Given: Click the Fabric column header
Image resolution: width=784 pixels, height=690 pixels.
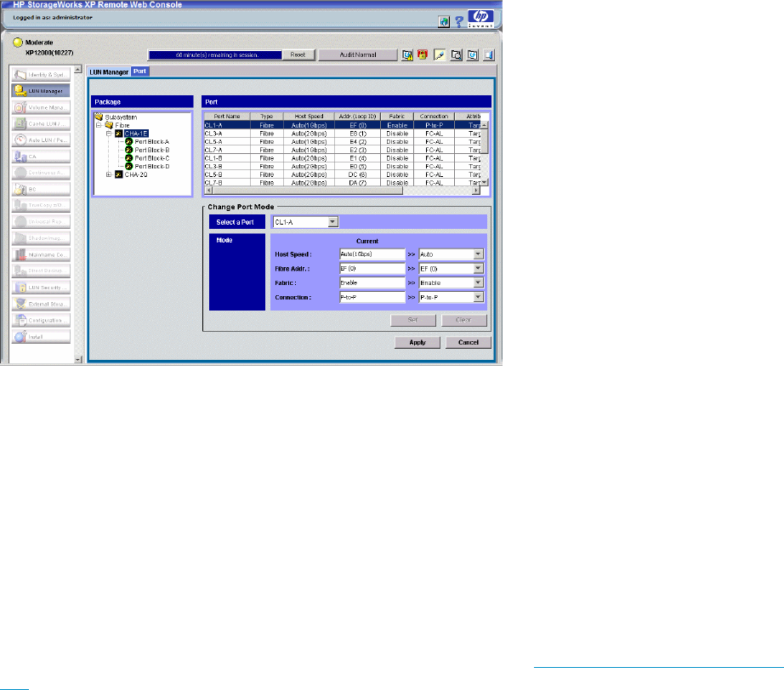Looking at the screenshot, I should point(397,116).
